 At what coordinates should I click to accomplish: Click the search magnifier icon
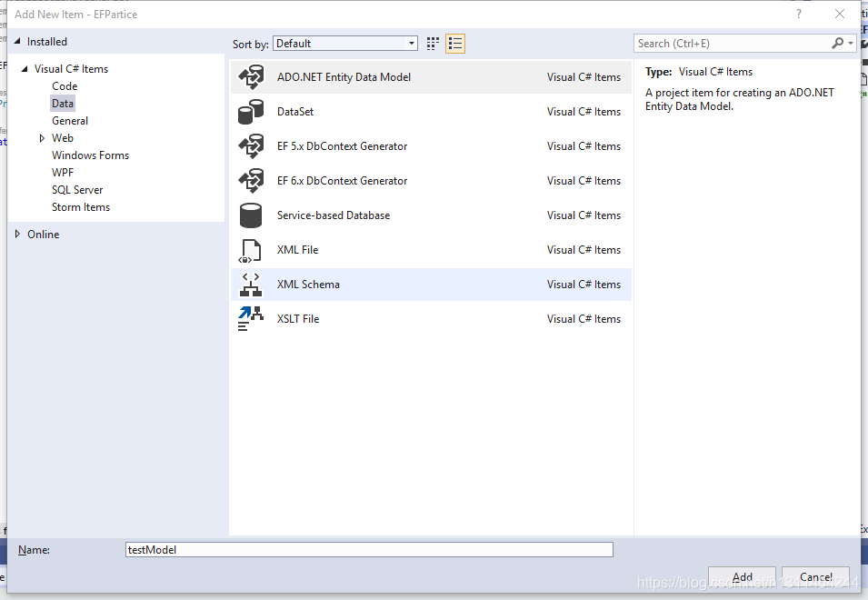838,43
